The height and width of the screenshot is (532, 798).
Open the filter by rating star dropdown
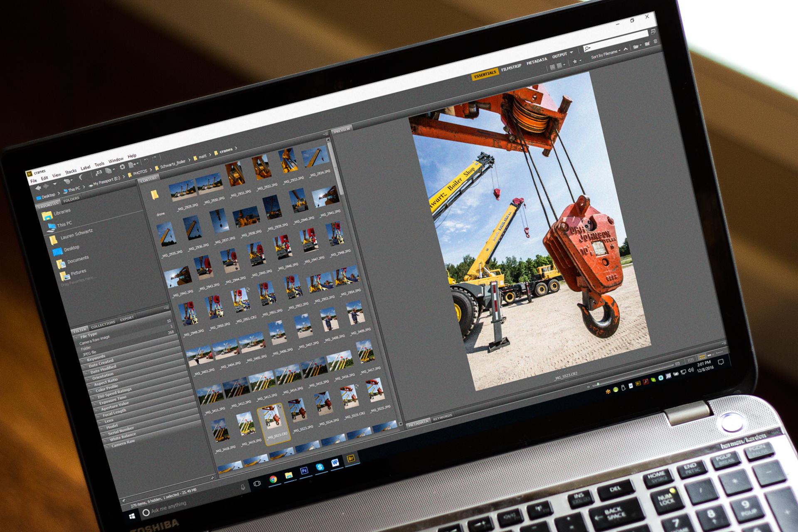tap(577, 61)
